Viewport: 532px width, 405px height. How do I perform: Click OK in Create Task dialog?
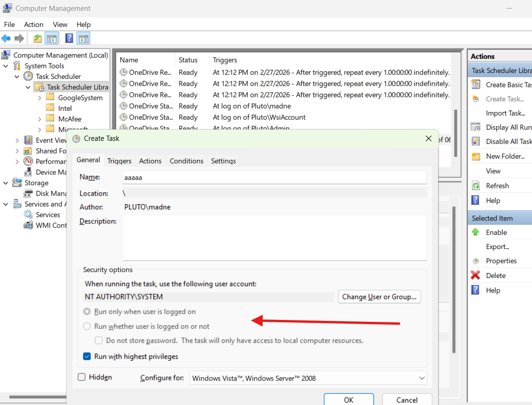point(349,399)
